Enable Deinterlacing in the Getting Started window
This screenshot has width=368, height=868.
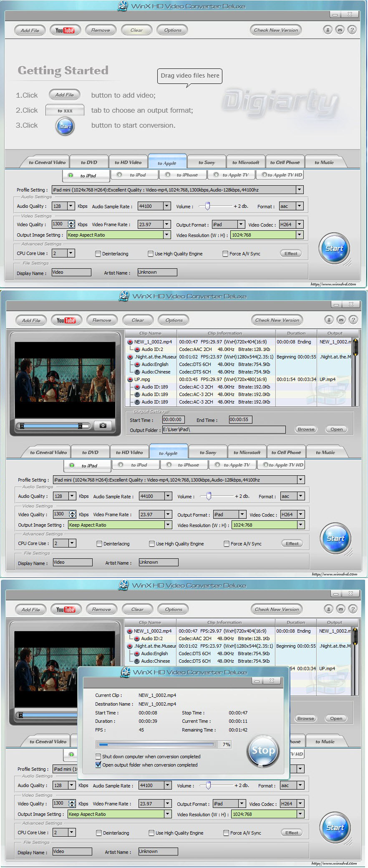[x=98, y=253]
